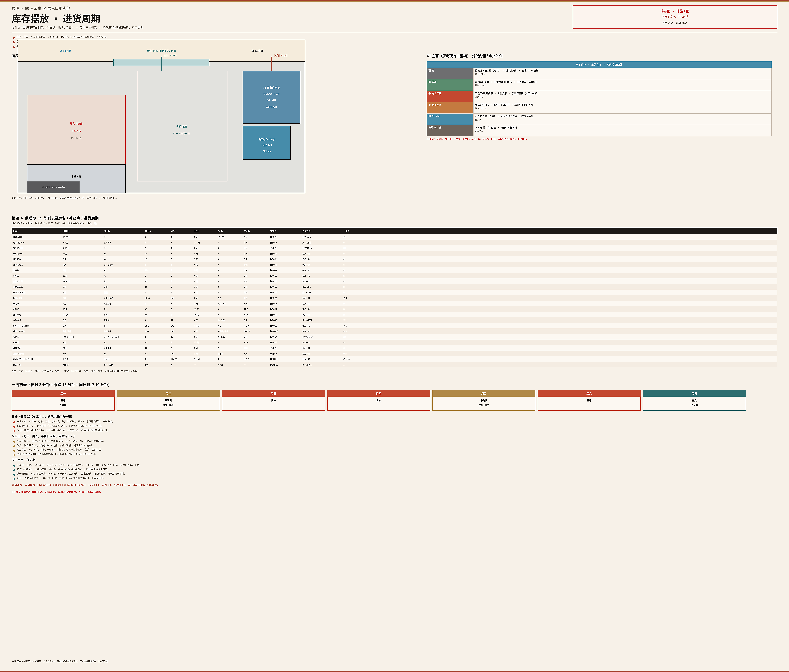Click the red 不进 K1 warning note
Screen dimensions: 789x672
pos(477,139)
